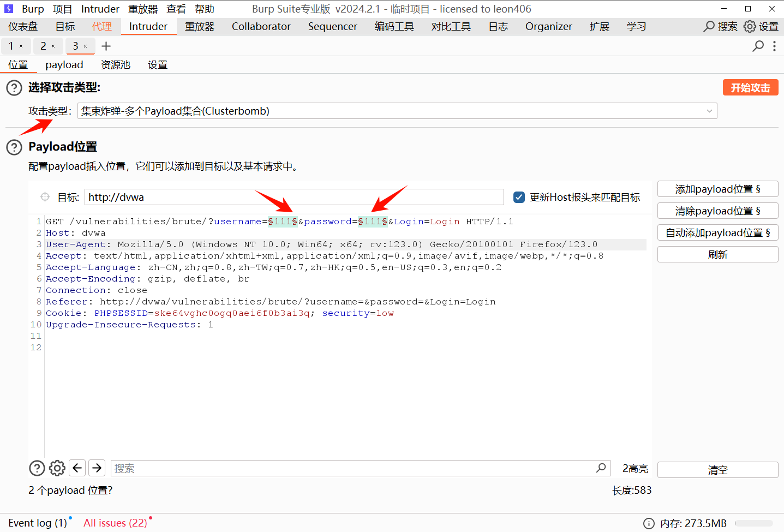Close Intruder tab 1 with its x
The width and height of the screenshot is (784, 532).
point(21,46)
